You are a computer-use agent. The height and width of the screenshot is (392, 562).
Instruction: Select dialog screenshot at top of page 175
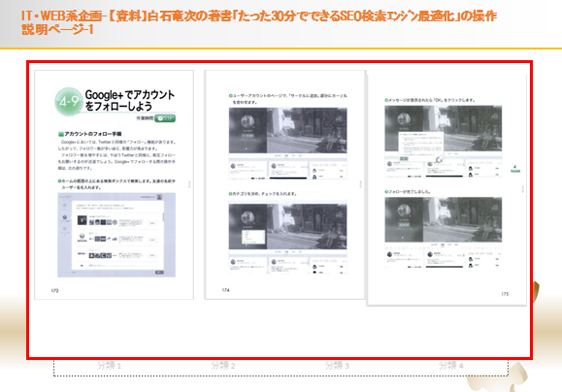coord(444,141)
